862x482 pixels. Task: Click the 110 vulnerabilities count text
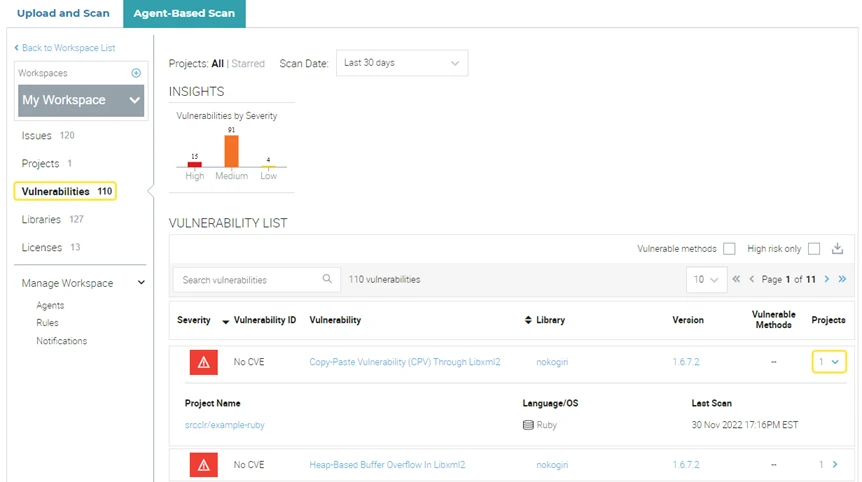(384, 279)
